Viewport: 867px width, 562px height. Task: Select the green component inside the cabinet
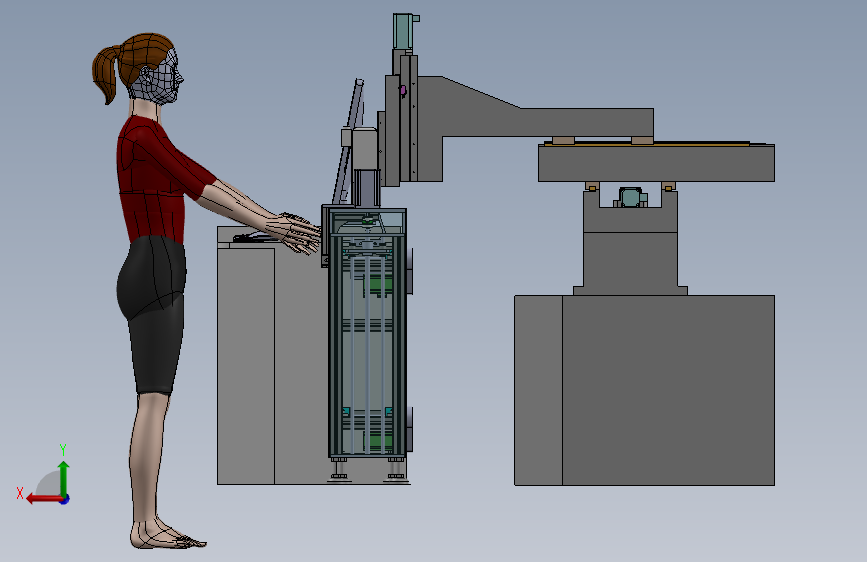(380, 285)
